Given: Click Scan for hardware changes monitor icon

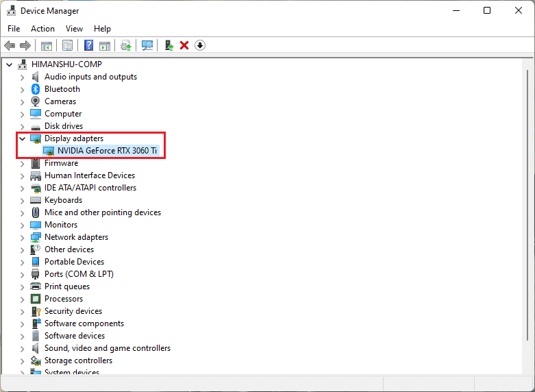Looking at the screenshot, I should pyautogui.click(x=147, y=45).
